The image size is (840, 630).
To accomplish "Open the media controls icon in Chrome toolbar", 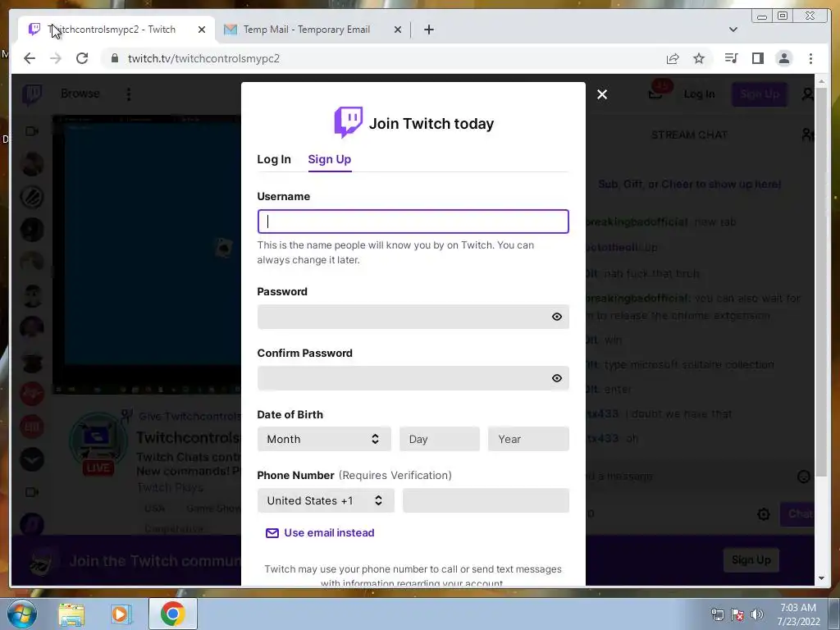I will [731, 58].
